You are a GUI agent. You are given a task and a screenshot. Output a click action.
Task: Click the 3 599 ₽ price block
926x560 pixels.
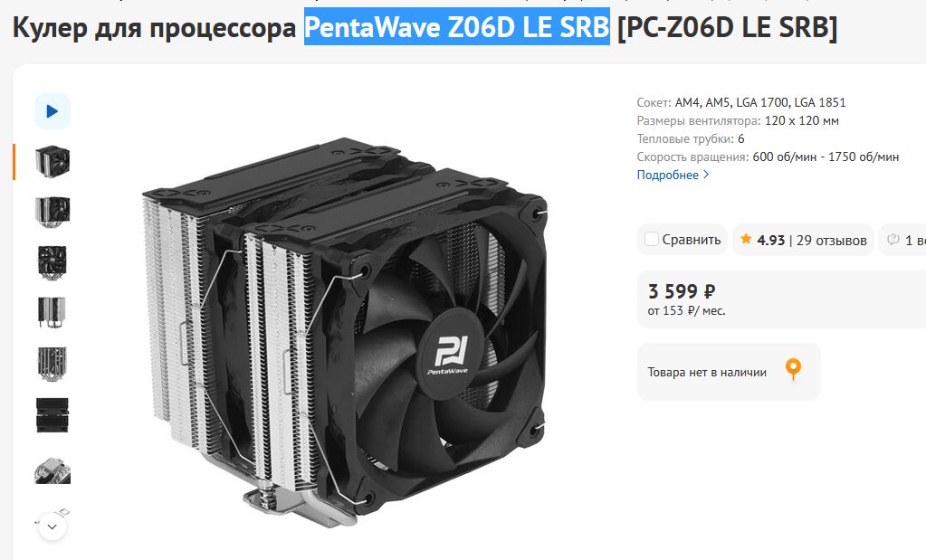[x=781, y=299]
